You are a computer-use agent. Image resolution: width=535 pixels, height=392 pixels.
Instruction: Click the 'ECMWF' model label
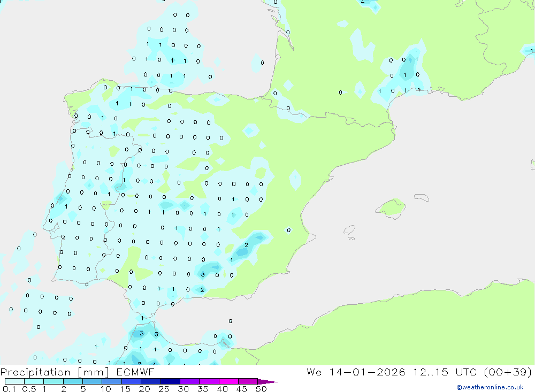[135, 372]
